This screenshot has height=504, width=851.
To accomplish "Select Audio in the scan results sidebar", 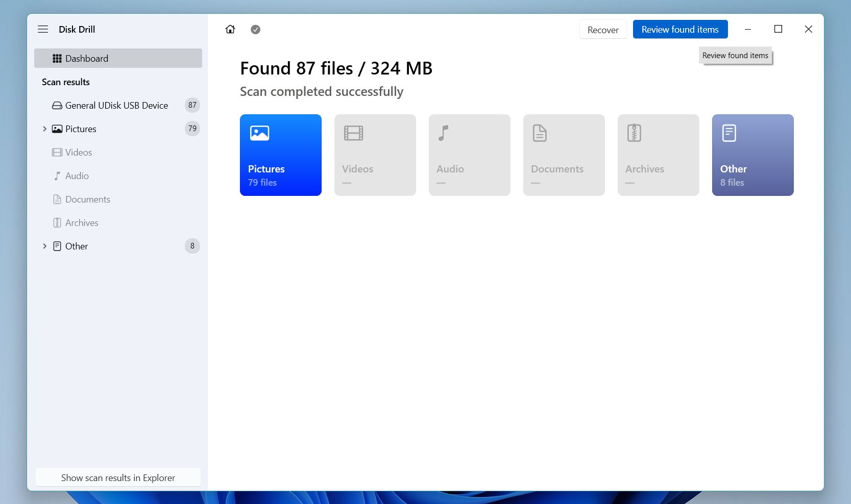I will point(77,176).
